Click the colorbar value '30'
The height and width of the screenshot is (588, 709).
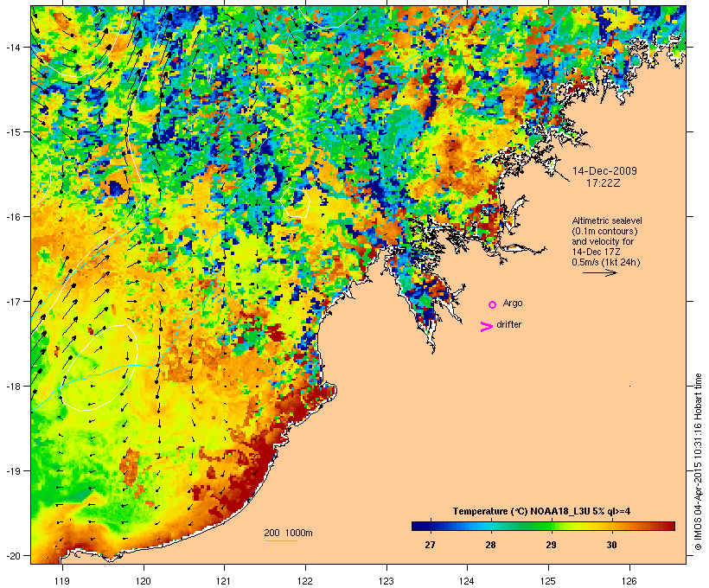pyautogui.click(x=611, y=545)
